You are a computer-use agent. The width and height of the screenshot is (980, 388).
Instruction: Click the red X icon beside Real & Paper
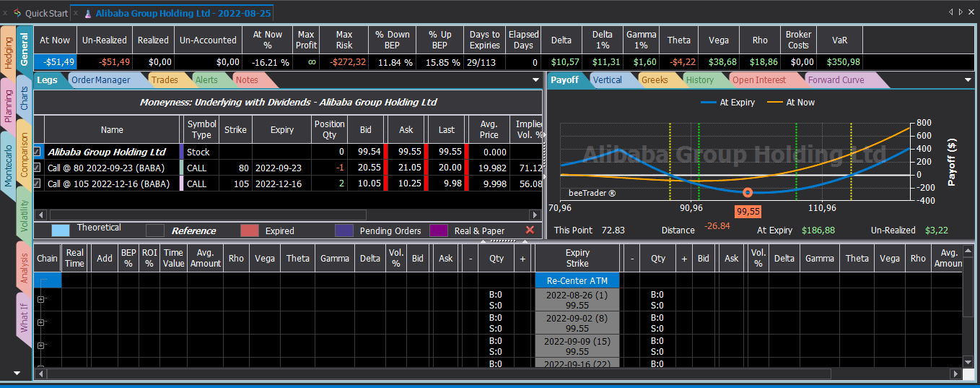coord(530,230)
